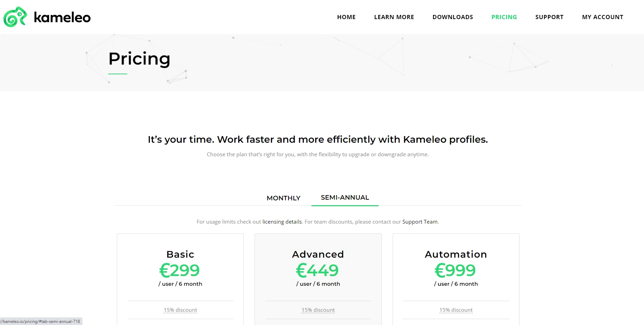
Task: Select the SEMI-ANNUAL pricing tab
Action: coord(345,198)
